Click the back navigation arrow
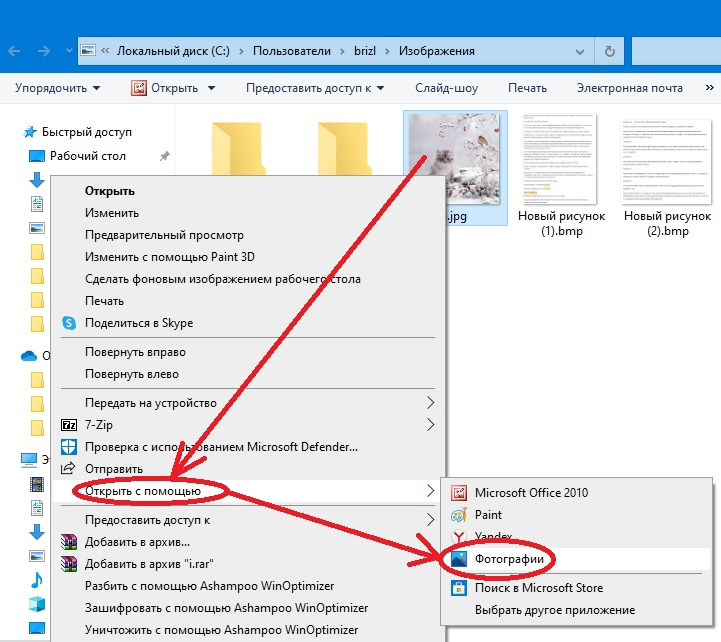Viewport: 721px width, 642px height. coord(14,51)
